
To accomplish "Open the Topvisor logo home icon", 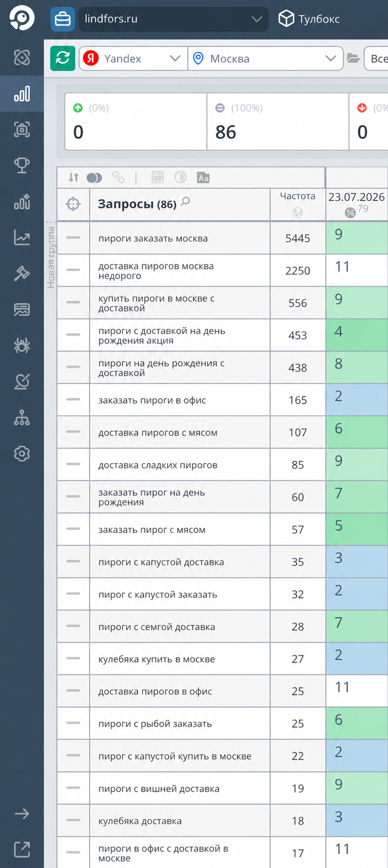I will [22, 18].
